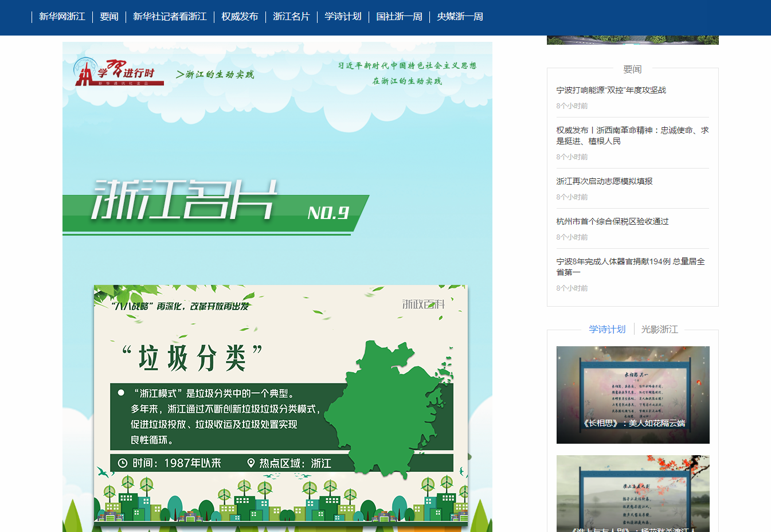Open 国社浙一周 navigation item
The width and height of the screenshot is (771, 532).
click(x=399, y=17)
